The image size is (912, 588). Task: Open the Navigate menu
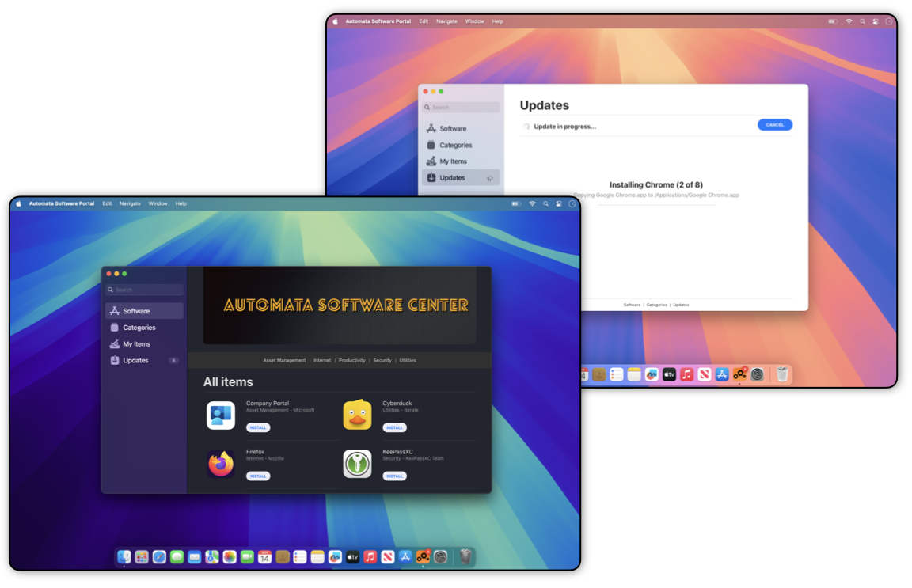point(129,203)
